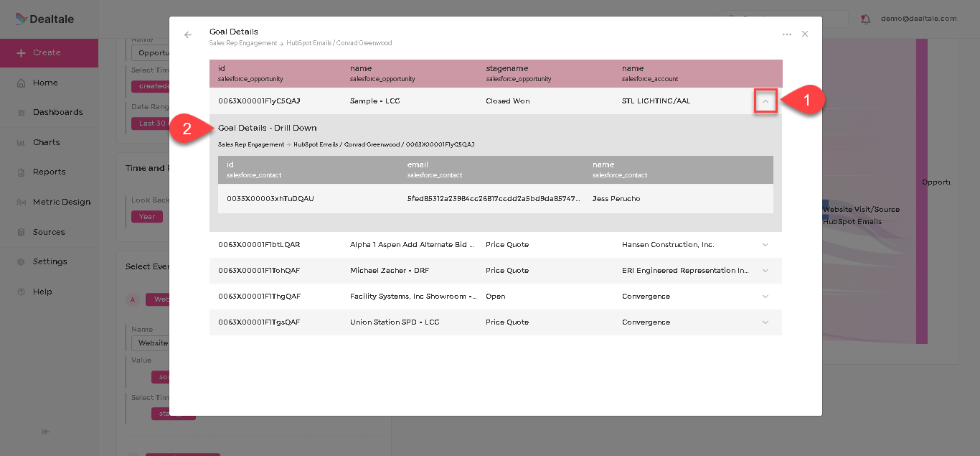Expand the Union Station SPD - LCC row
Image resolution: width=980 pixels, height=456 pixels.
tap(765, 322)
